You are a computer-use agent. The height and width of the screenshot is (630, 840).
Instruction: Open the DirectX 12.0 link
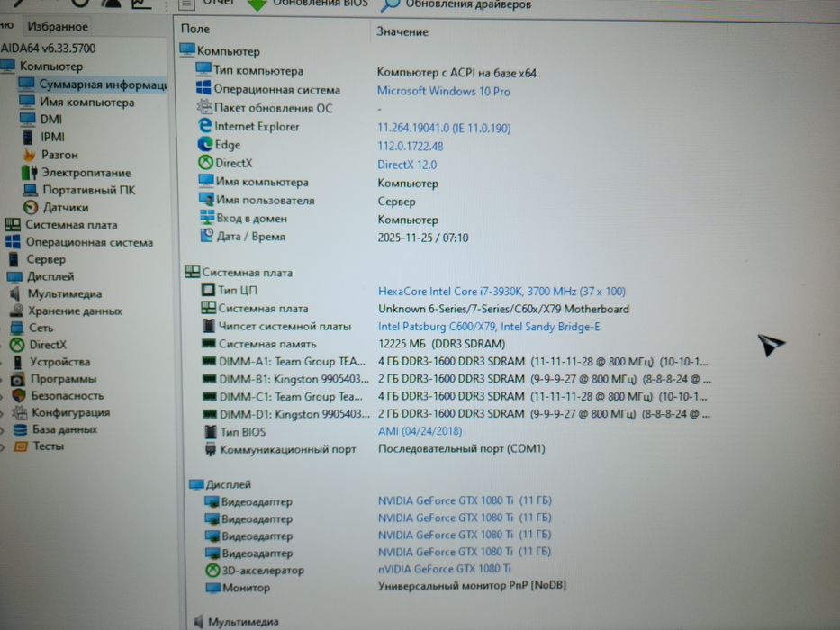pos(407,165)
